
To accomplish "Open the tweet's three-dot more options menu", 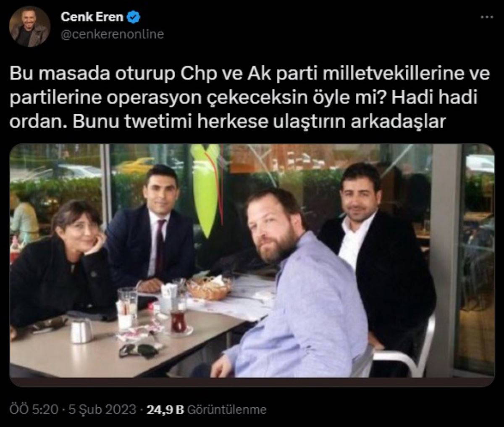I will [x=486, y=17].
